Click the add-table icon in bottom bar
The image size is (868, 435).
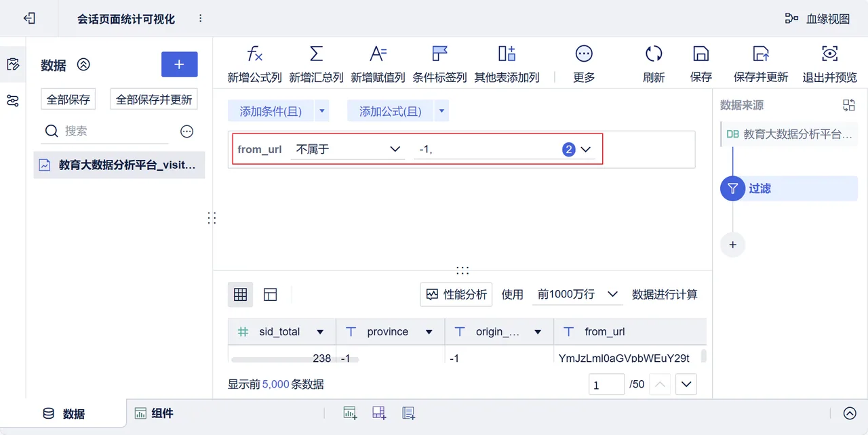click(350, 413)
